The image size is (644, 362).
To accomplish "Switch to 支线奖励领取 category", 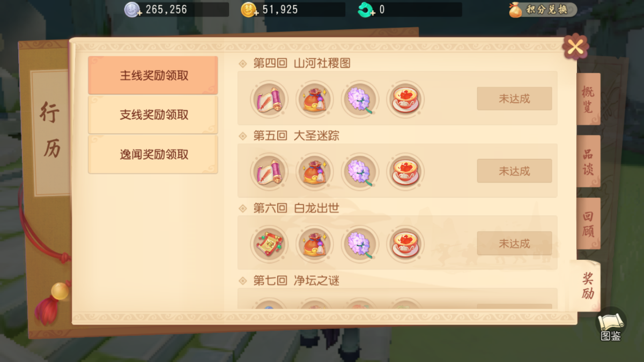I will pyautogui.click(x=153, y=115).
